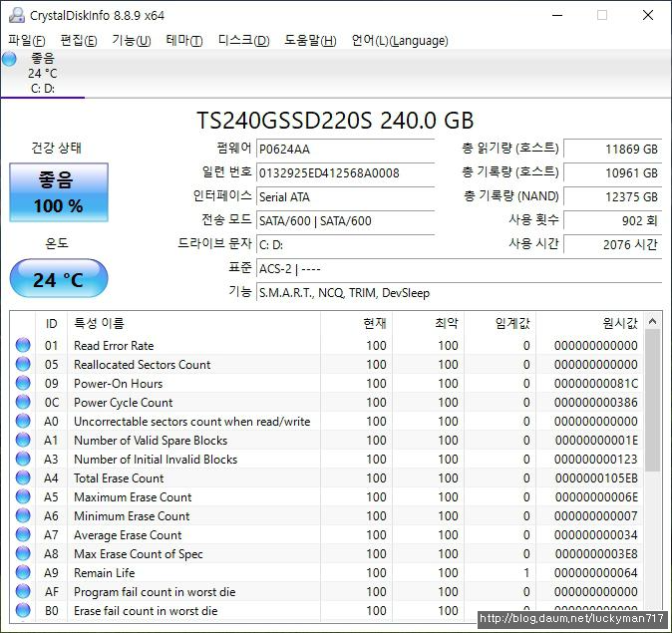
Task: Close the CrystalDiskInfo window
Action: click(x=648, y=15)
